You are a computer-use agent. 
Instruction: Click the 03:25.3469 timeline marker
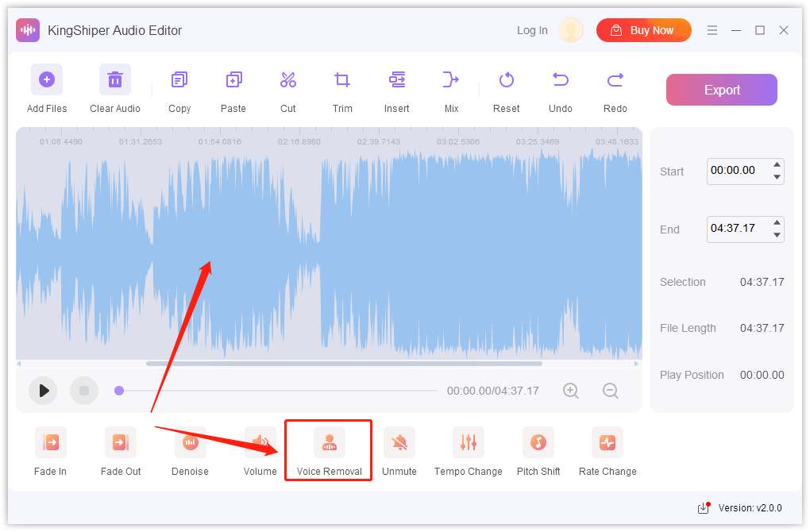(538, 141)
